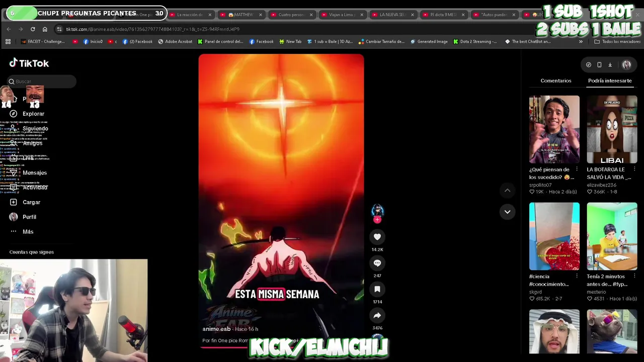Play the thumbnail of man in white headscarf
The height and width of the screenshot is (362, 644).
coord(554,331)
